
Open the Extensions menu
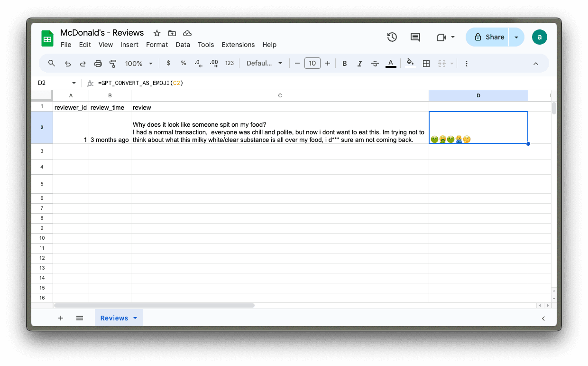238,45
